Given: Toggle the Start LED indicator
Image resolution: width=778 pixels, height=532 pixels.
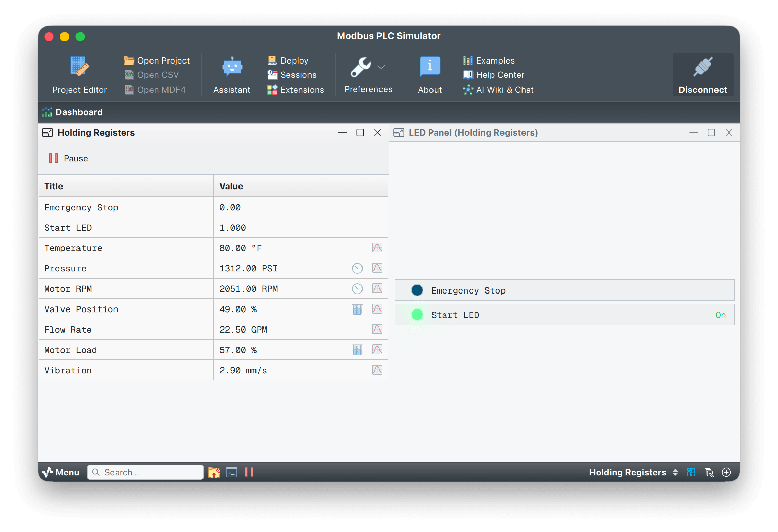Looking at the screenshot, I should [x=417, y=315].
